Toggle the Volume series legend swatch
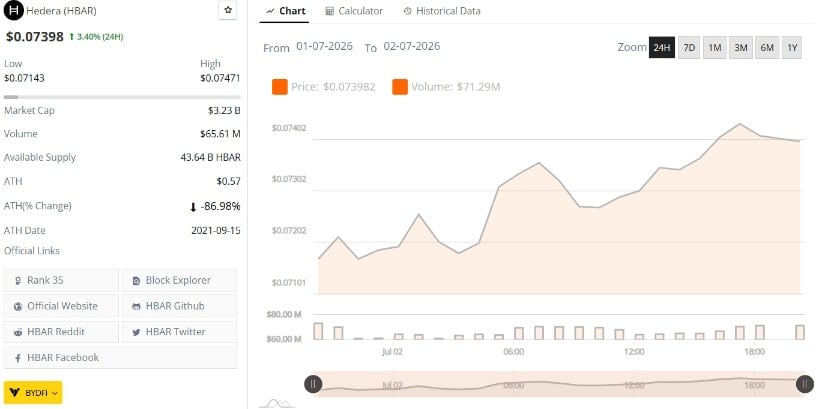 tap(400, 87)
